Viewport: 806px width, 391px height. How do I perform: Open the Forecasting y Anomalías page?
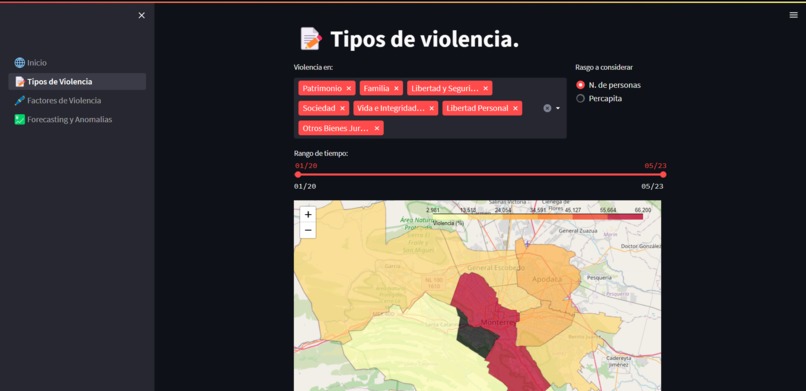tap(77, 120)
